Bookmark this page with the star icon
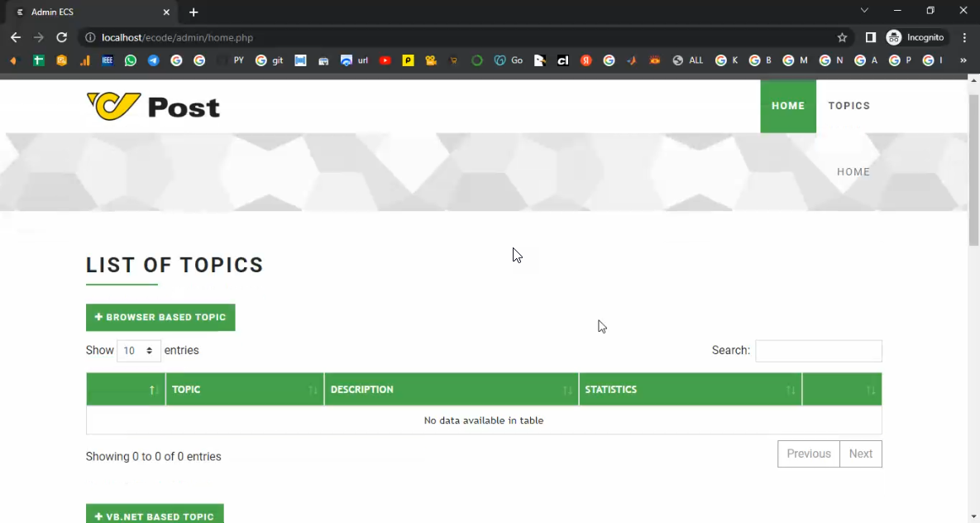Screen dimensions: 980x523 [x=842, y=37]
